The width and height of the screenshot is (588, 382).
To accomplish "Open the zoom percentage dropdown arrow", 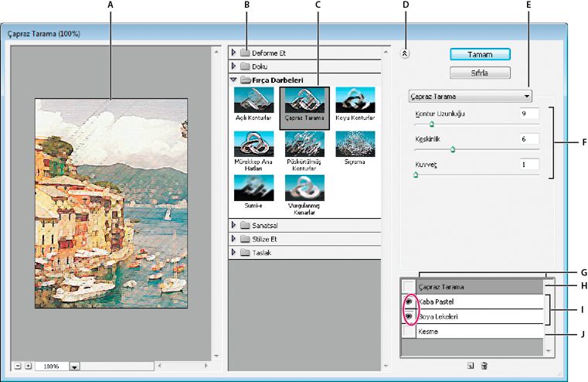I will tap(74, 367).
